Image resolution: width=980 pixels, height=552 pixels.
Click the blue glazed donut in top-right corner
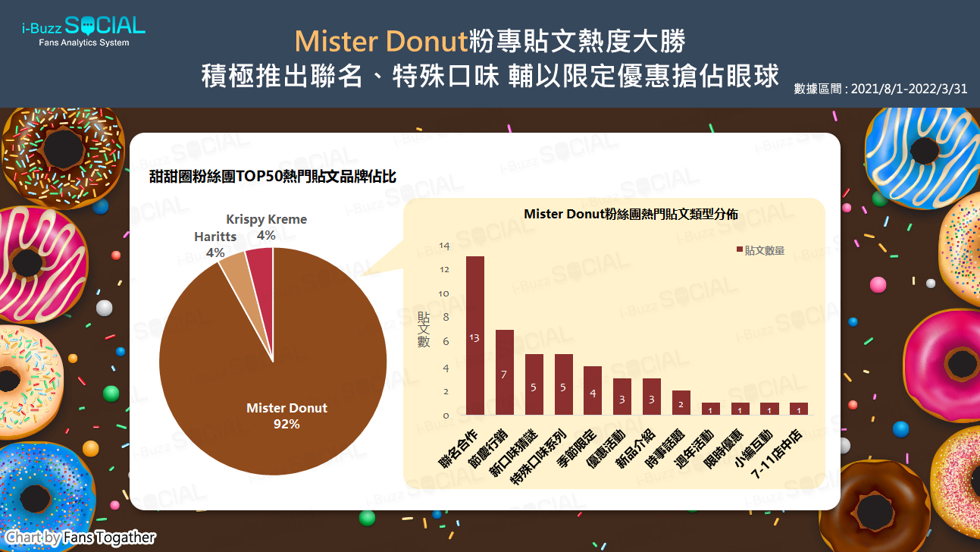point(916,155)
